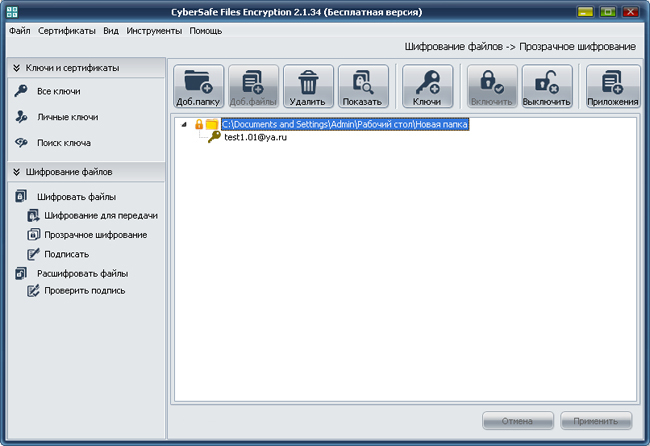Open the Сертификаты menu

[67, 31]
